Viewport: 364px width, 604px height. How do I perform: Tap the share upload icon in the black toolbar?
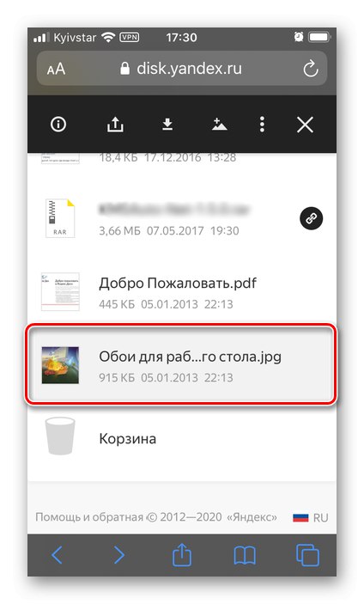(x=115, y=125)
